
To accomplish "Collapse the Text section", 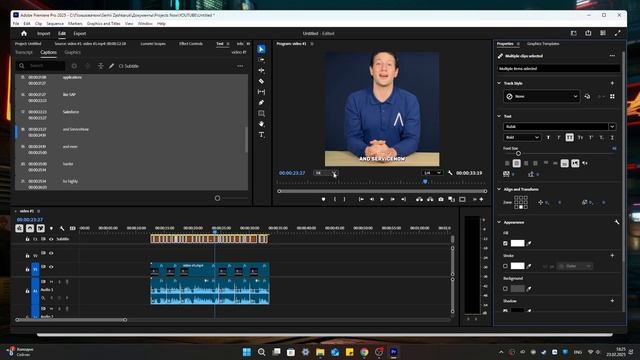I will click(x=499, y=116).
